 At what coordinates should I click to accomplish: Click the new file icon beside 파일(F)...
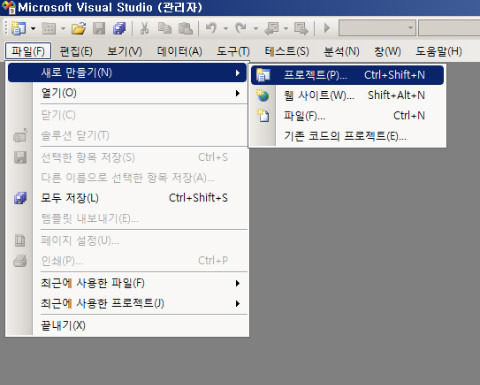tap(263, 116)
